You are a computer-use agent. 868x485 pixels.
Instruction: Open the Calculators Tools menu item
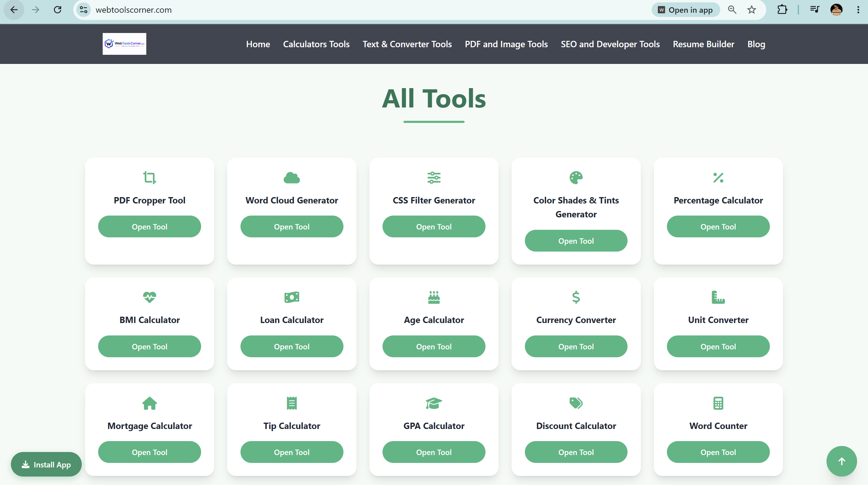point(316,44)
